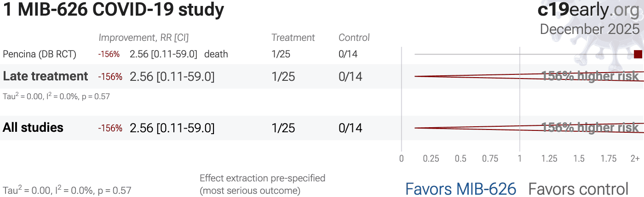Click the Pencina (DB RCT) study name
Viewport: 644px width, 197px height.
pos(40,54)
